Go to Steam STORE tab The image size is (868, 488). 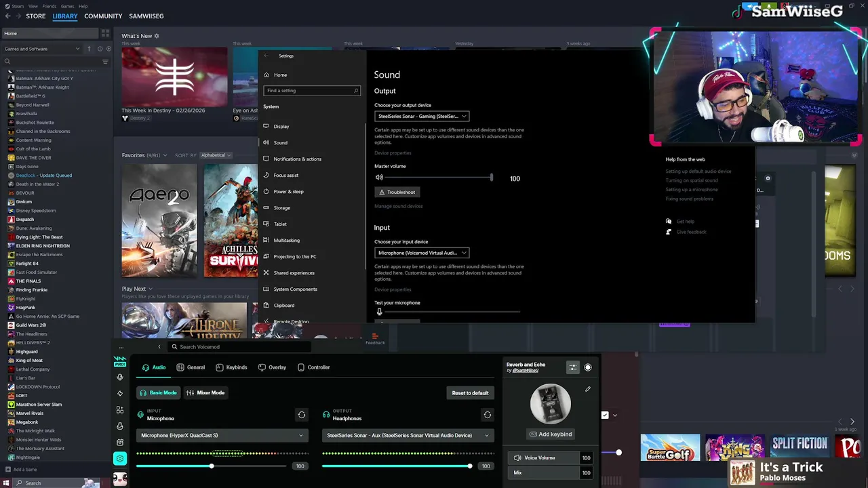(x=36, y=16)
